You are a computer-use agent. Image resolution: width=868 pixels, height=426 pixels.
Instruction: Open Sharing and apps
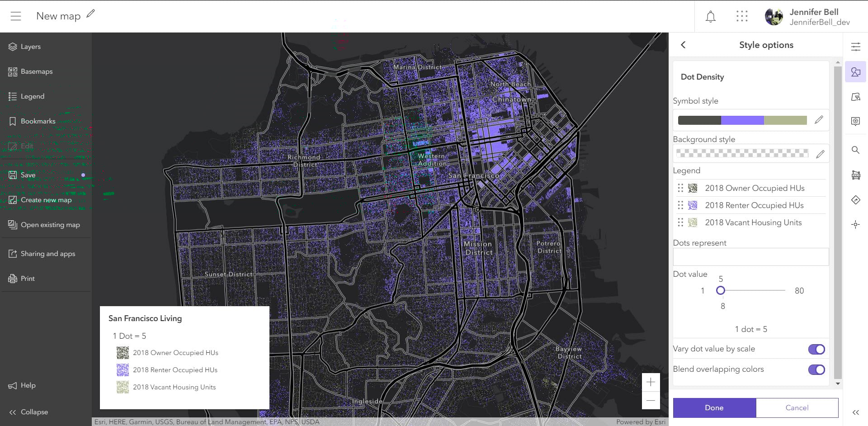(x=47, y=254)
